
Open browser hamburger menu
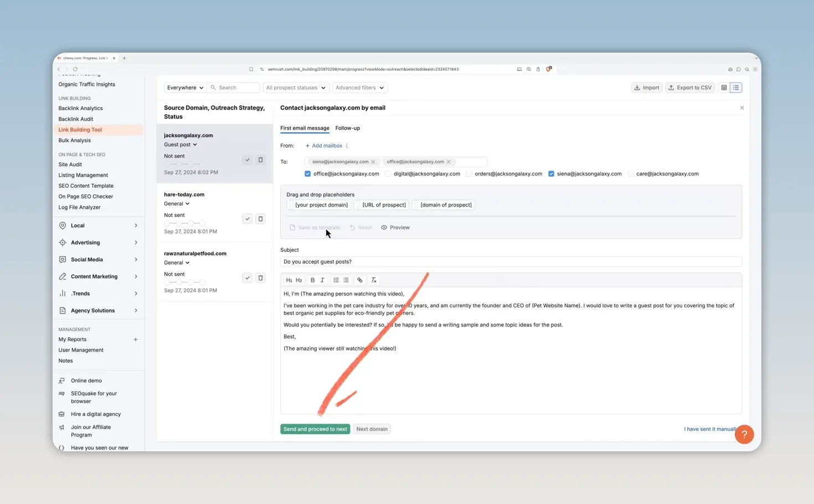click(x=755, y=69)
